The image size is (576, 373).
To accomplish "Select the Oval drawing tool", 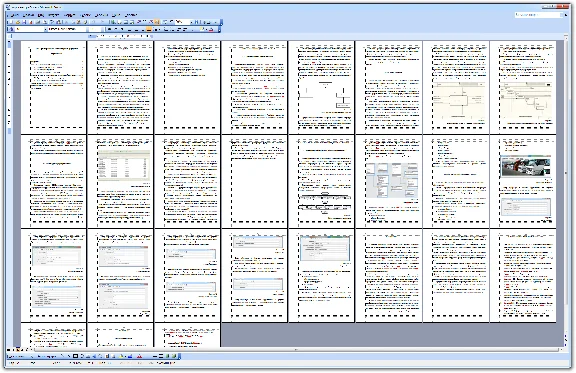I will pos(82,356).
